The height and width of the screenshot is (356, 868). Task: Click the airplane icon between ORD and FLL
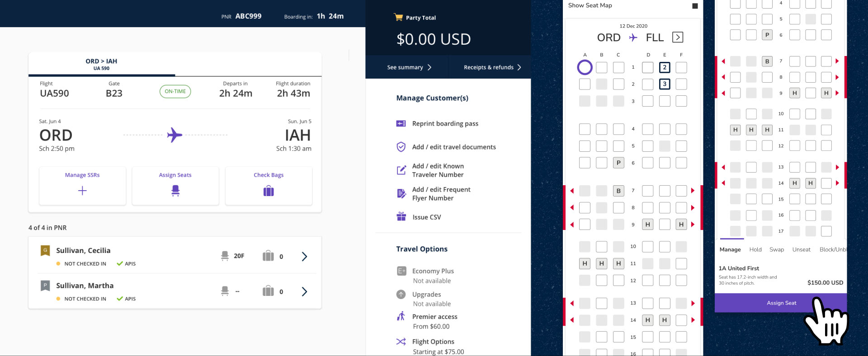[633, 37]
